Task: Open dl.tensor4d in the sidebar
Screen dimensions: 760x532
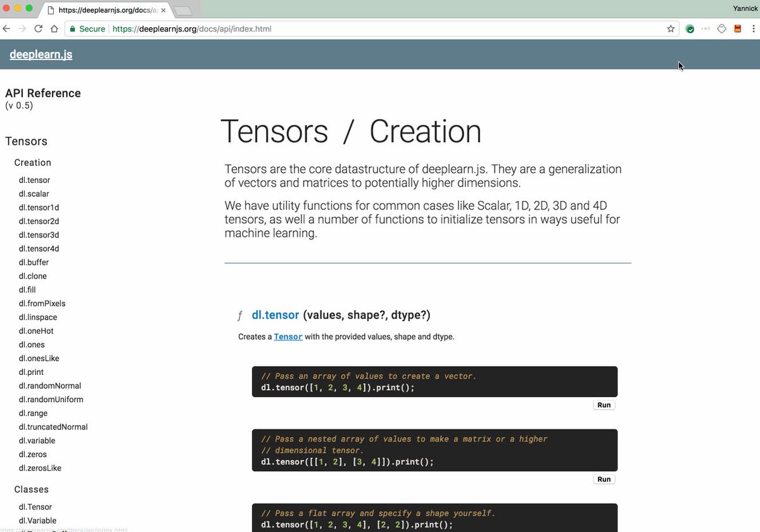Action: pyautogui.click(x=39, y=249)
